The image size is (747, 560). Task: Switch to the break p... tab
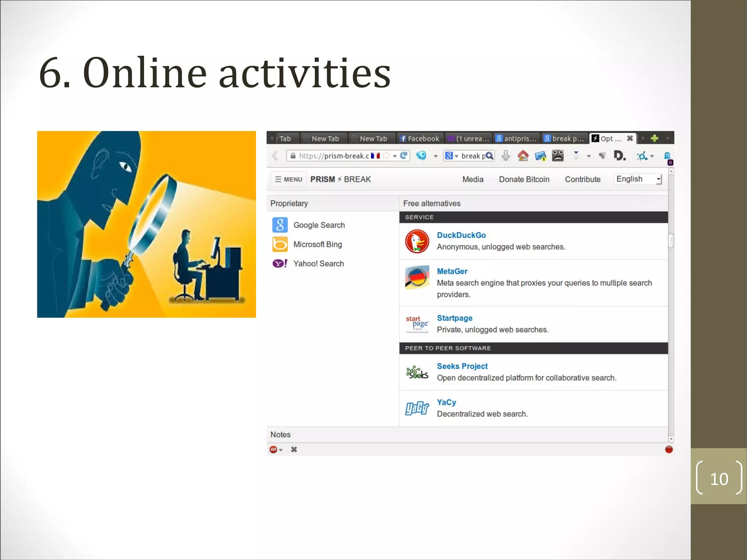pyautogui.click(x=564, y=138)
